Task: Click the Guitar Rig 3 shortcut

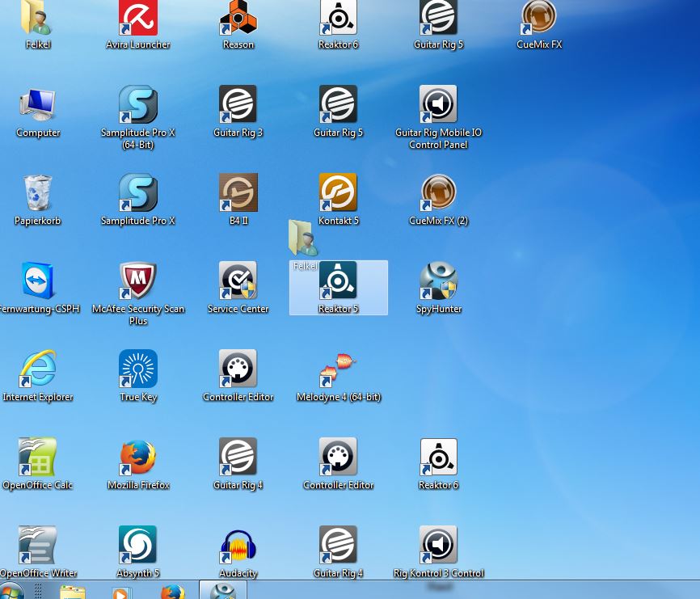Action: click(x=238, y=105)
